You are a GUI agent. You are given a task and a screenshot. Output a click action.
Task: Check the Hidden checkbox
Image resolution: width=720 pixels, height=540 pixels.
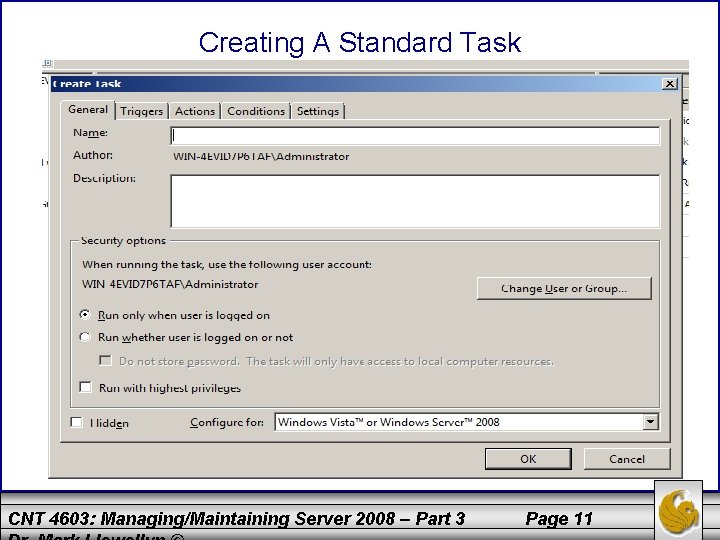pyautogui.click(x=76, y=422)
